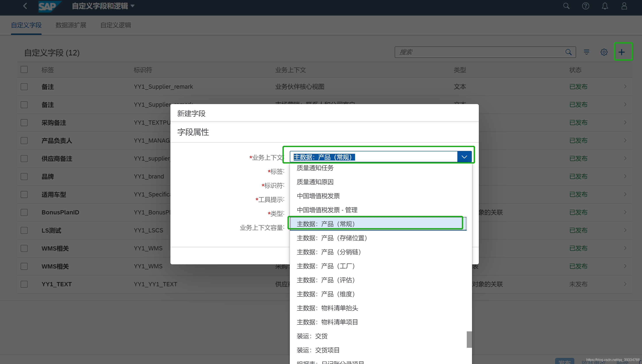642x364 pixels.
Task: Open details arrow for YY1_TEXT row
Action: (x=625, y=284)
